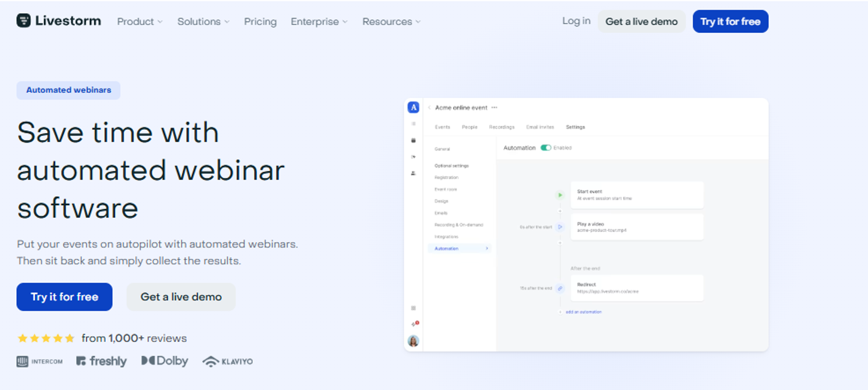Open Integrations in the settings sidebar

point(447,236)
